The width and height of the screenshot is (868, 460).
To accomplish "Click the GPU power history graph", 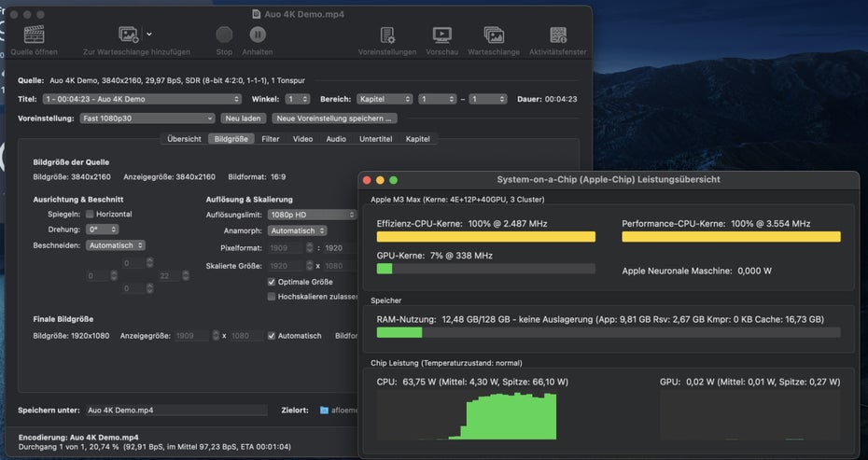I will click(x=750, y=415).
